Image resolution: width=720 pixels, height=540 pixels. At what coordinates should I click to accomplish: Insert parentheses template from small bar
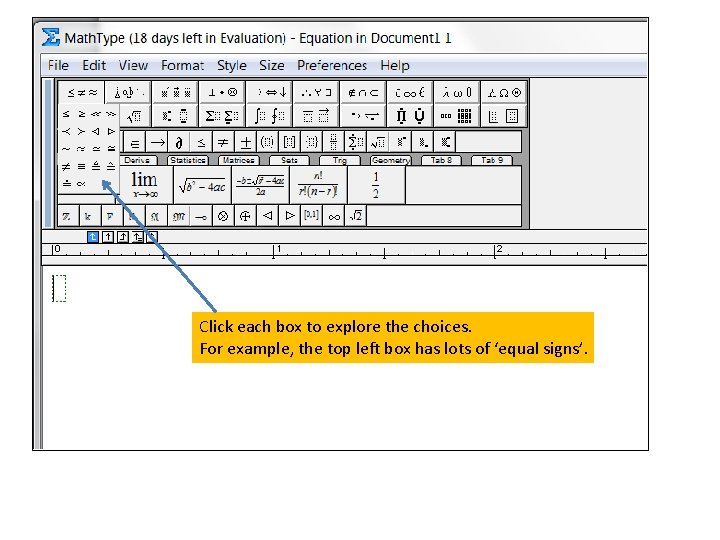coord(268,142)
